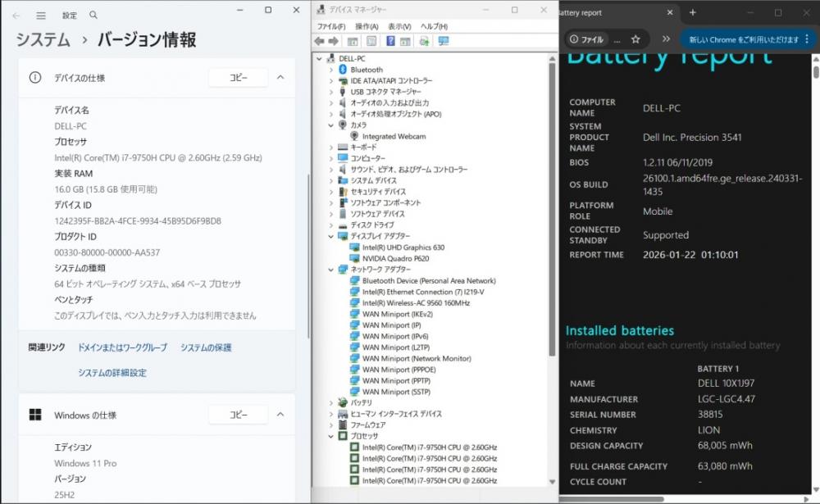Click the Properties toolbar icon in Device Manager

point(371,41)
